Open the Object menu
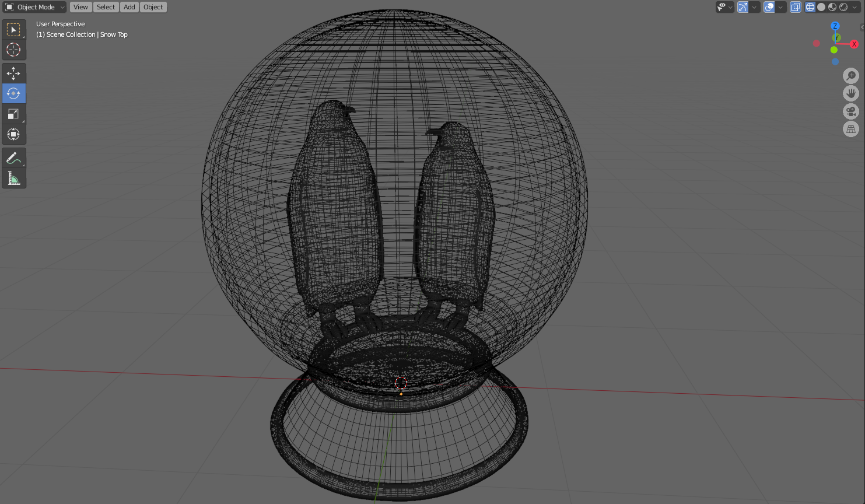This screenshot has width=865, height=504. coord(153,7)
